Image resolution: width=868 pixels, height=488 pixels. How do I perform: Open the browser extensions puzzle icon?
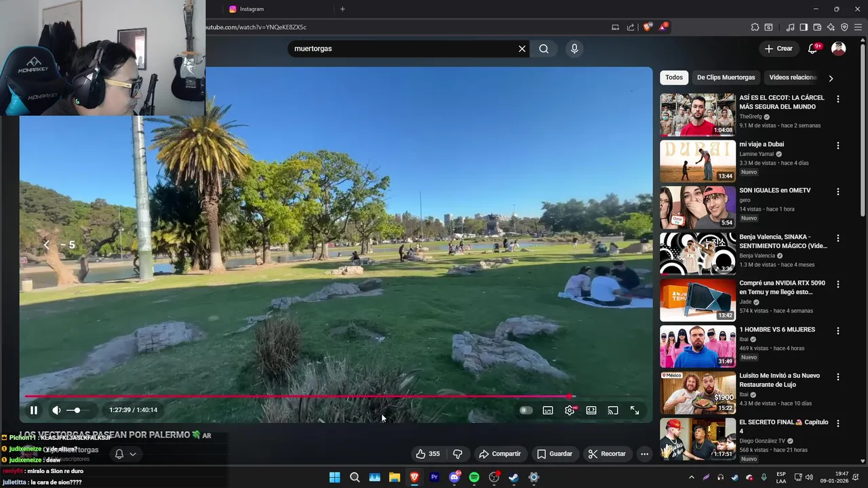[755, 27]
